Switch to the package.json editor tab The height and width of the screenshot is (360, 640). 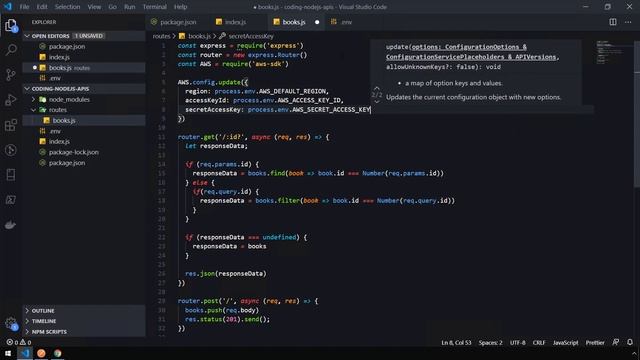(x=174, y=22)
